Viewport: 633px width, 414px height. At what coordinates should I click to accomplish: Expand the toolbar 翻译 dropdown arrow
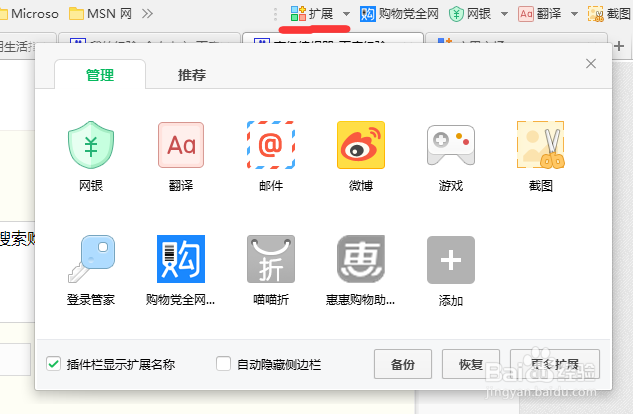(574, 14)
